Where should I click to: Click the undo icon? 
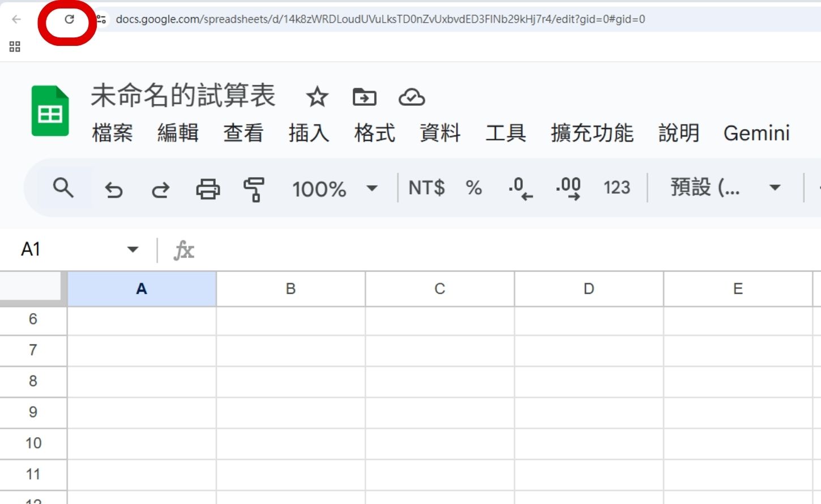[114, 189]
